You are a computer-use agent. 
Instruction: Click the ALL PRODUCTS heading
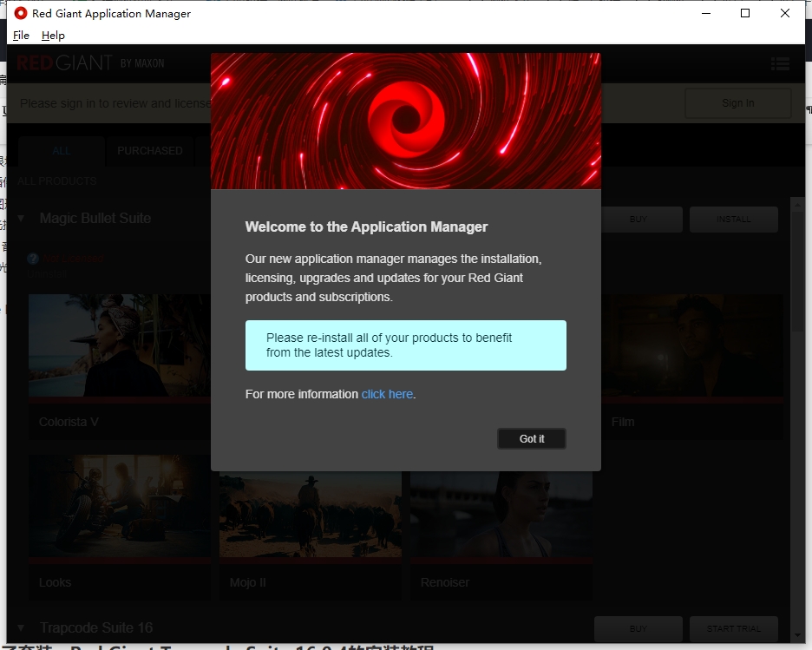[57, 181]
